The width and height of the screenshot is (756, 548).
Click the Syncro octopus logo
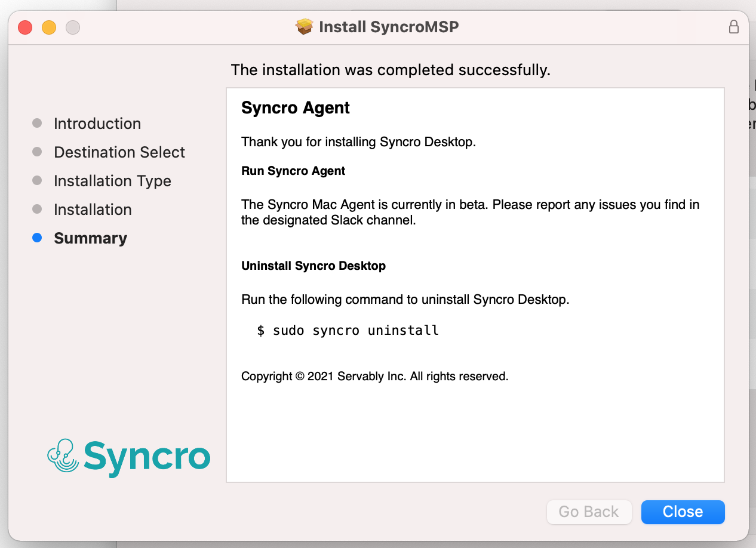coord(63,457)
